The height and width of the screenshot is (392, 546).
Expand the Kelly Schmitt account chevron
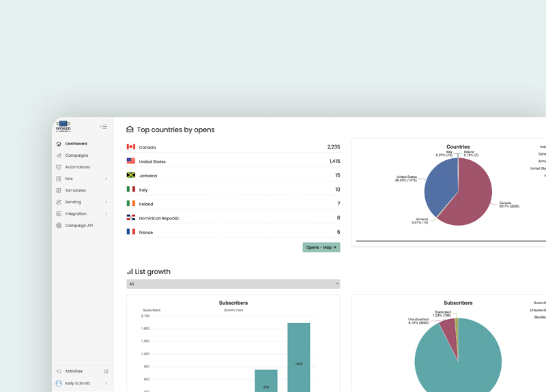coord(106,383)
